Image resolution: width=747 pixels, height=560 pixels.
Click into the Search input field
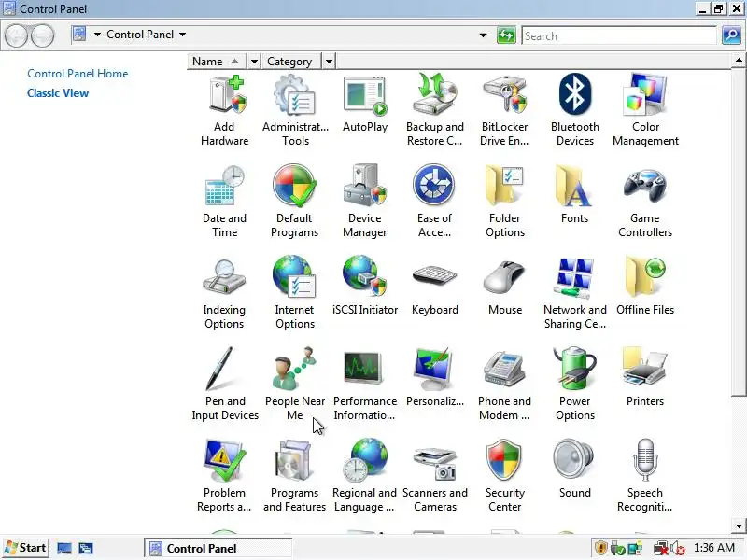[619, 35]
